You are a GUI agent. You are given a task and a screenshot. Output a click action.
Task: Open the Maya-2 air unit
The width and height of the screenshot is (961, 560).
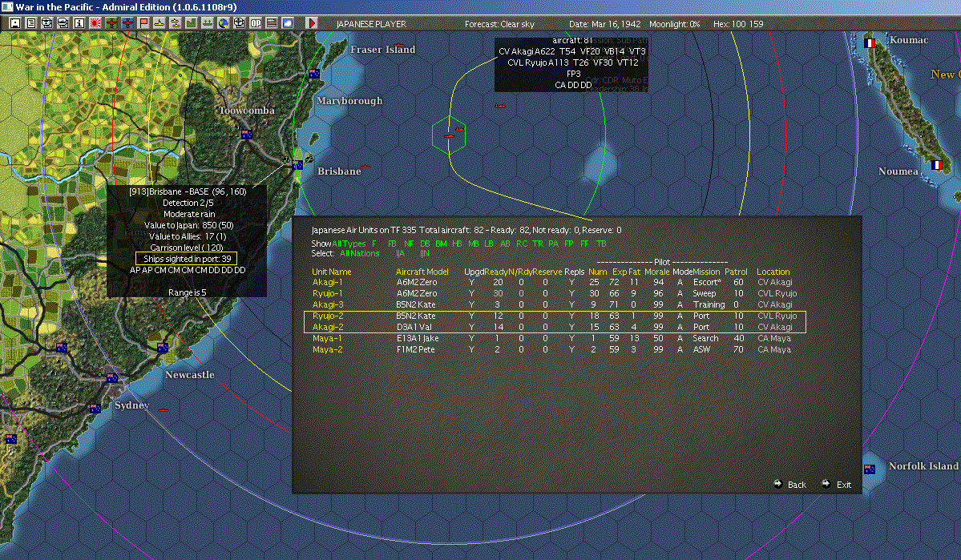[x=327, y=349]
